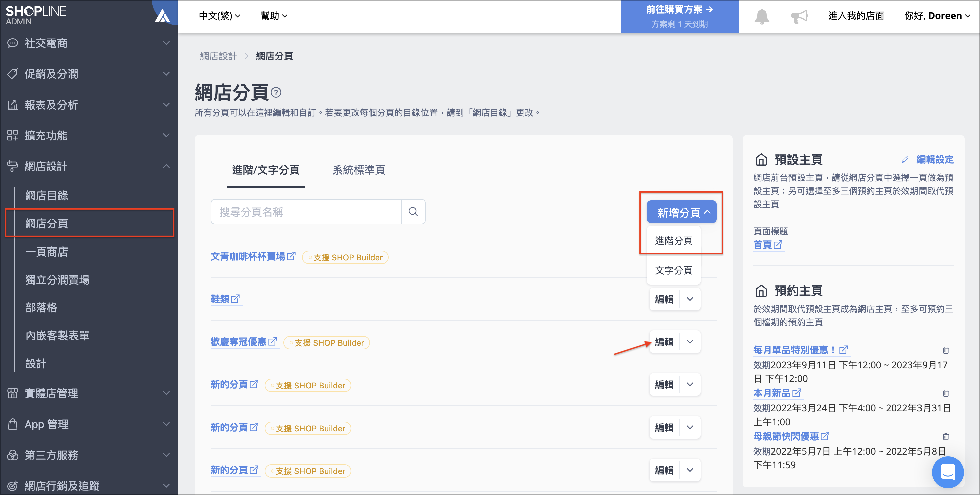Expand the 社交電商 sidebar section
980x495 pixels.
click(x=166, y=43)
